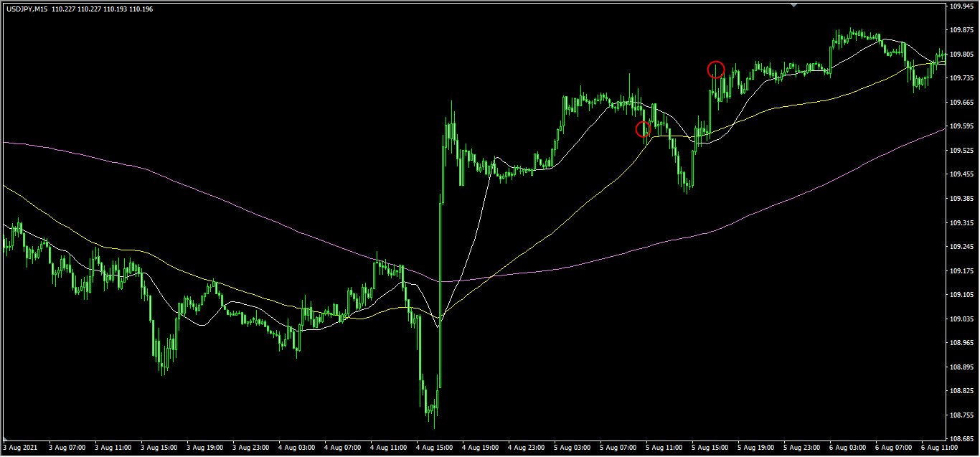
Task: Click the upper red circle marker
Action: (x=715, y=70)
